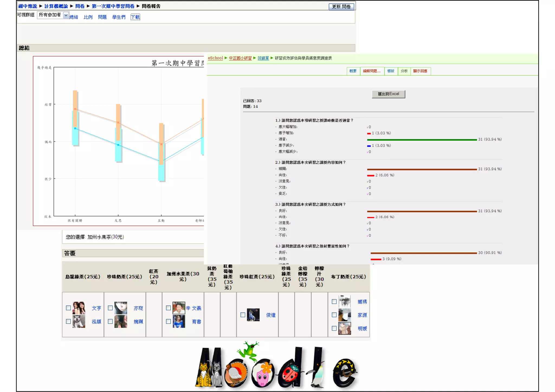Select the 顯示回應 tab
Screen dimensions: 555x392
coord(420,71)
